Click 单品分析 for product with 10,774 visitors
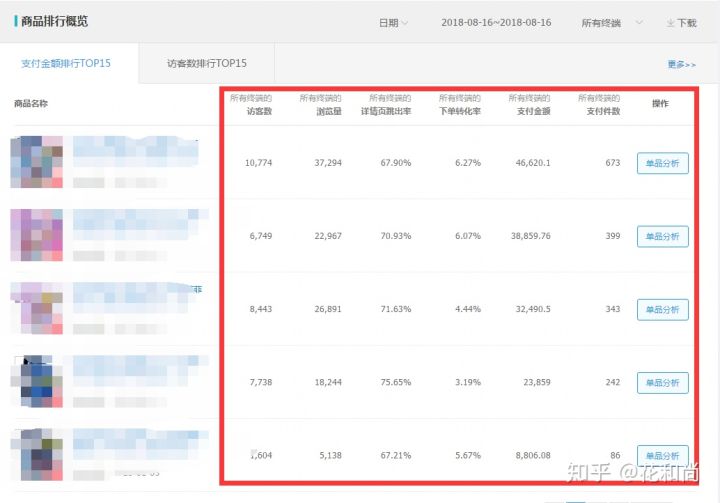 (x=662, y=163)
